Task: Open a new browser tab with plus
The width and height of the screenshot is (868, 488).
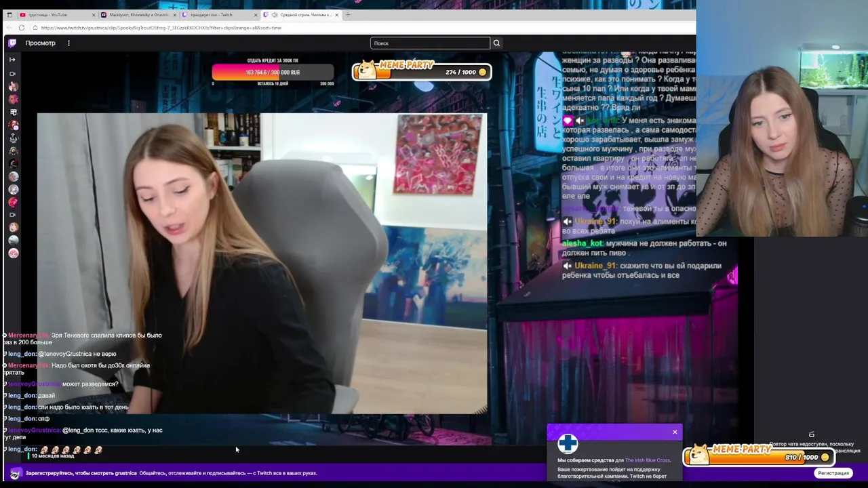Action: click(x=348, y=14)
